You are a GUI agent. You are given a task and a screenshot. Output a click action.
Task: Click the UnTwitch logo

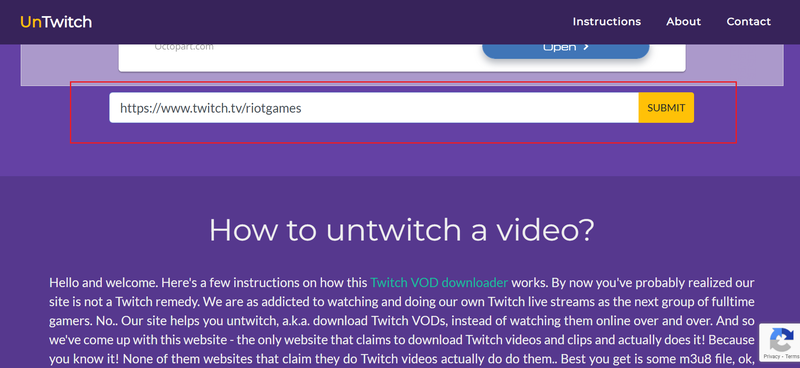56,22
